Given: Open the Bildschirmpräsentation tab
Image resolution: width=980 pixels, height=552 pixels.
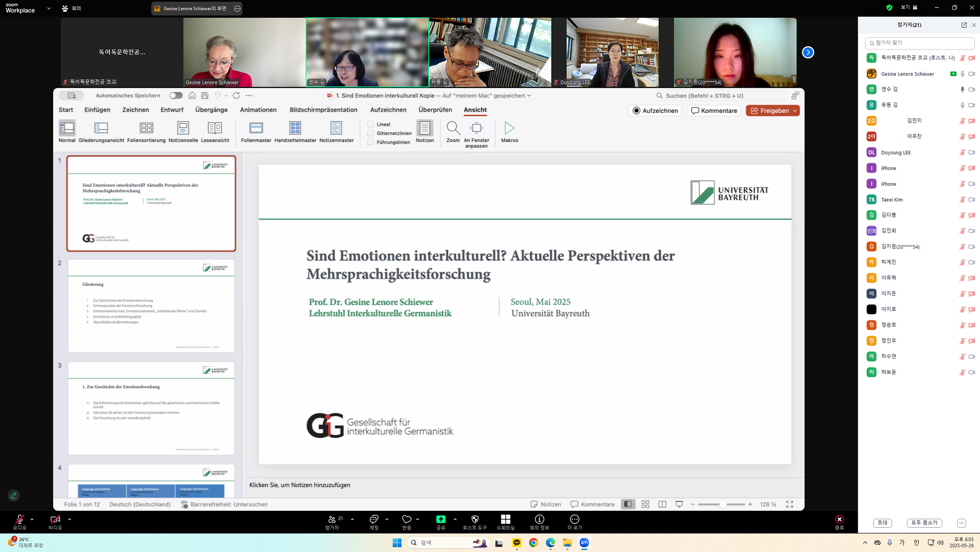Looking at the screenshot, I should click(323, 110).
